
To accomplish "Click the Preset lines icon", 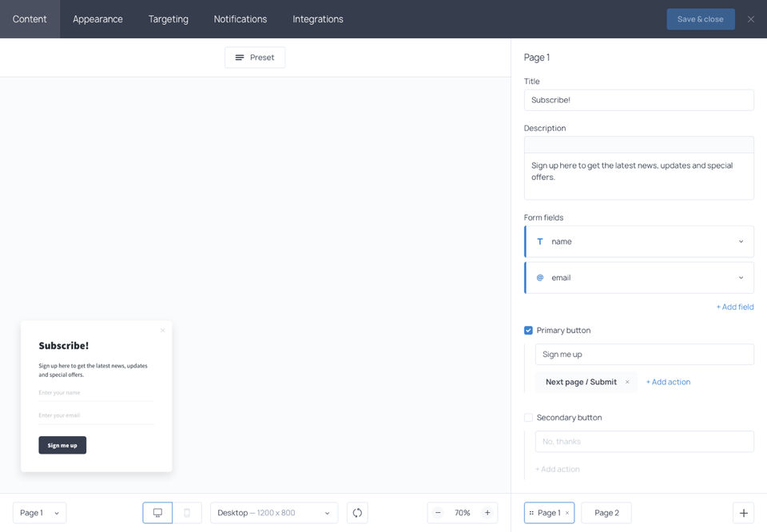I will click(x=239, y=58).
